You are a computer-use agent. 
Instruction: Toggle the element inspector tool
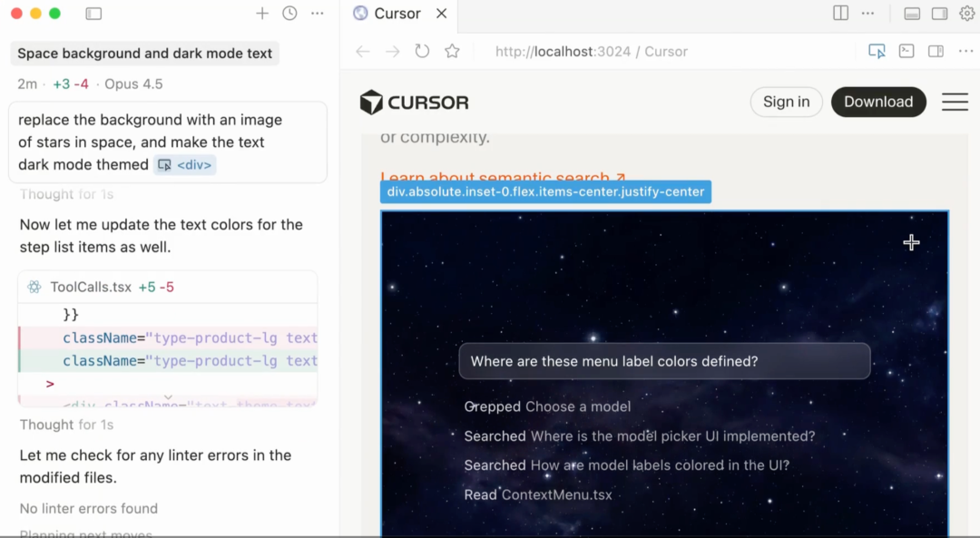(x=877, y=52)
